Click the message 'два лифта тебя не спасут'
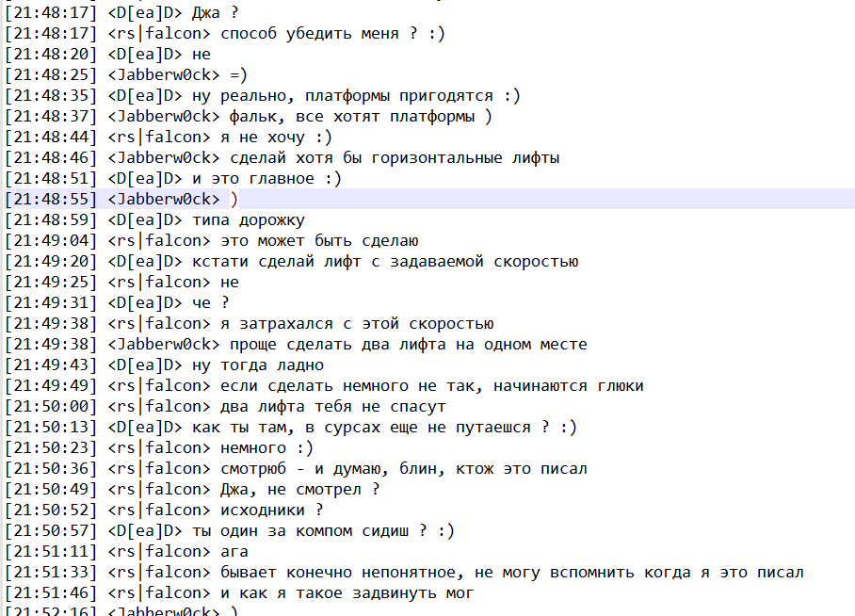Screen dimensions: 855x616 (333, 407)
